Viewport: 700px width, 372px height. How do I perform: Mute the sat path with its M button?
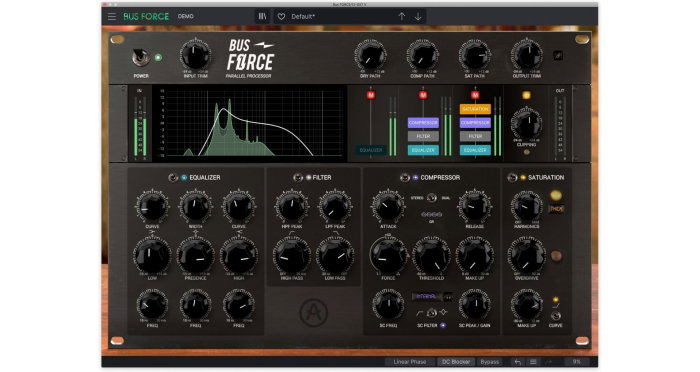475,95
